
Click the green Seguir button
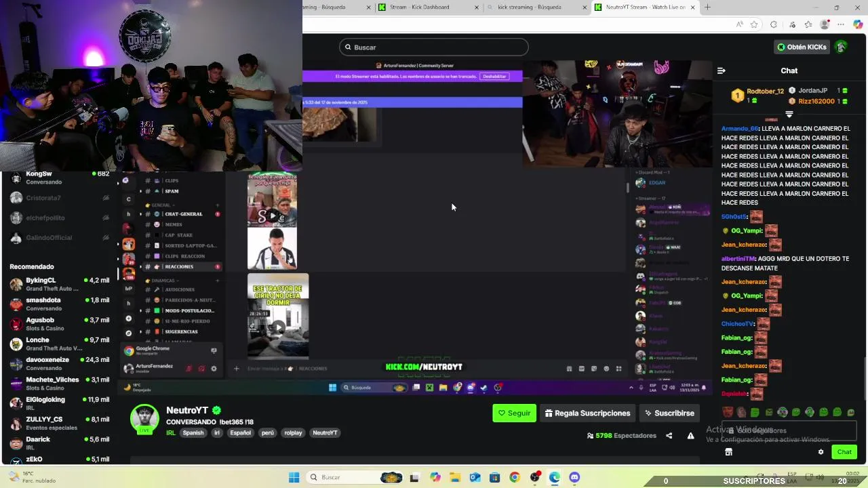pos(514,413)
